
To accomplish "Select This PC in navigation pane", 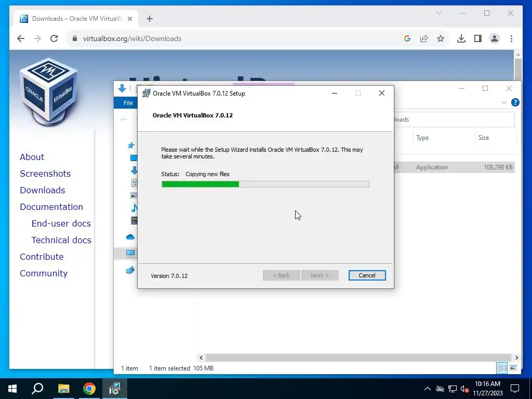I will (130, 253).
